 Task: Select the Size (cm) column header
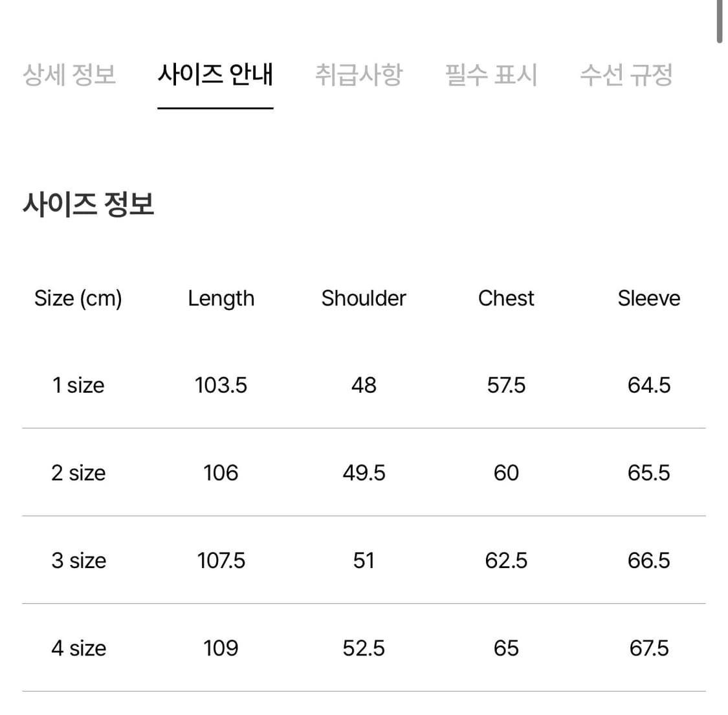(x=79, y=298)
